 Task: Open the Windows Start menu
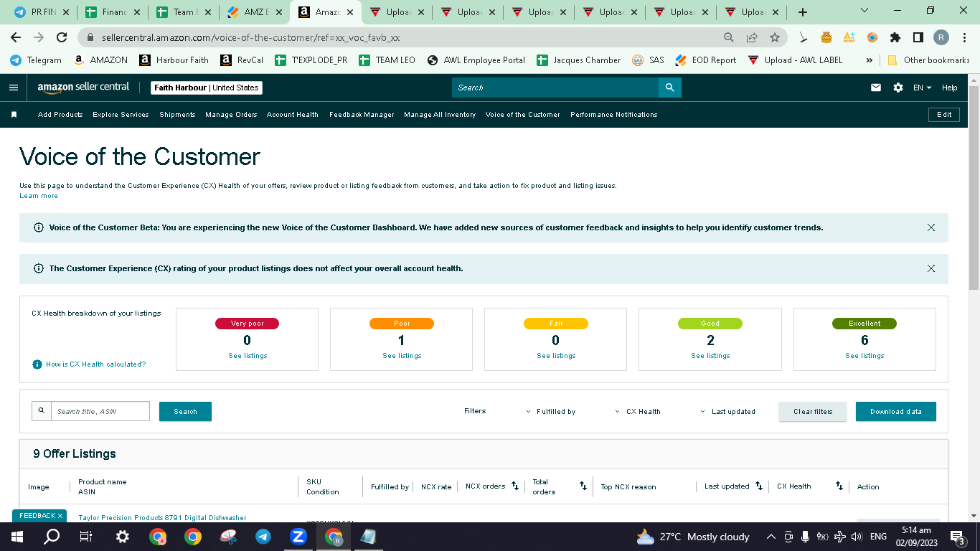[x=17, y=537]
